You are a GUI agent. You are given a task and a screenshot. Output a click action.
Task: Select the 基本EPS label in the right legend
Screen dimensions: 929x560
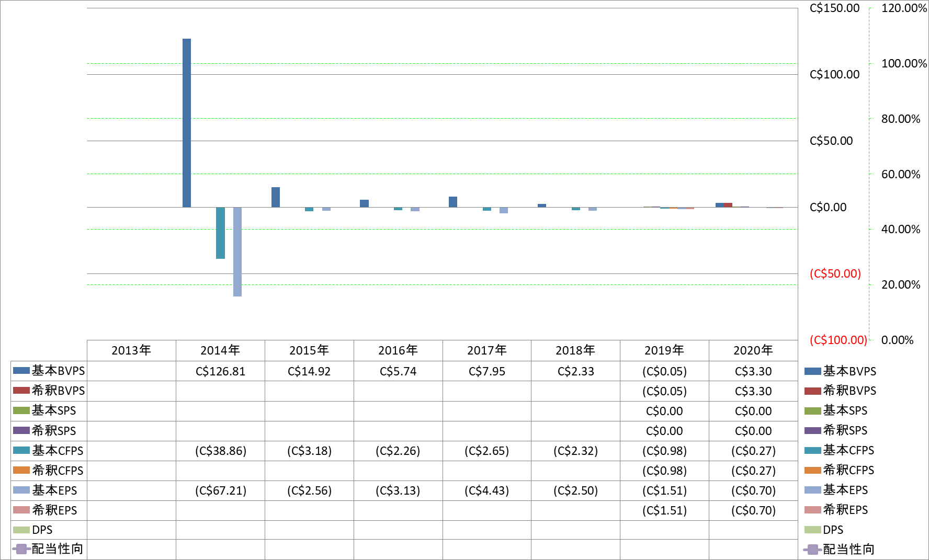click(x=845, y=490)
